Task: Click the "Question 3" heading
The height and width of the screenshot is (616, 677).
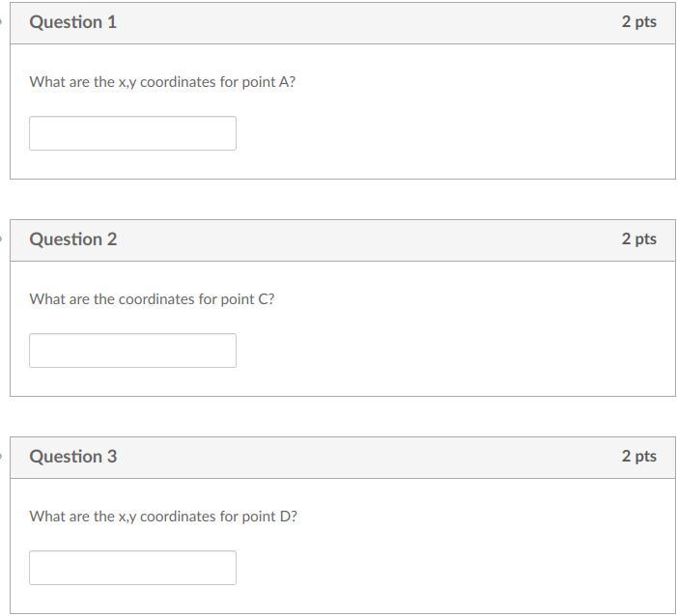Action: 73,457
